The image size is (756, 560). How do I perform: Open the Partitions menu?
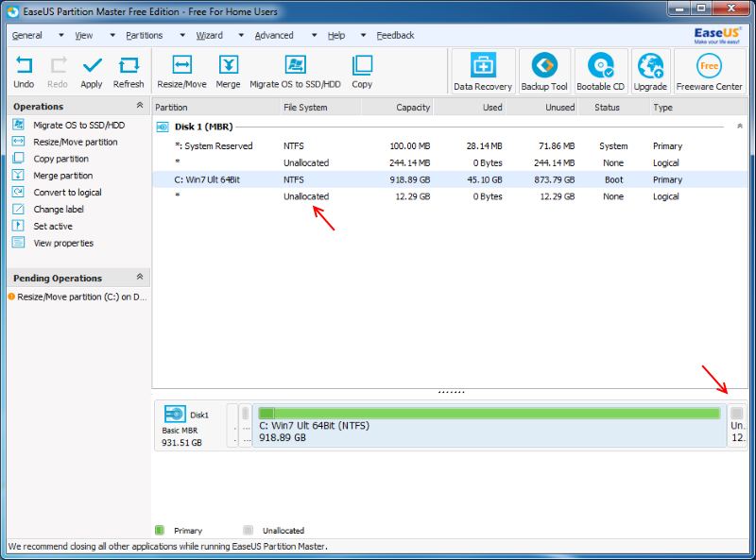tap(145, 35)
